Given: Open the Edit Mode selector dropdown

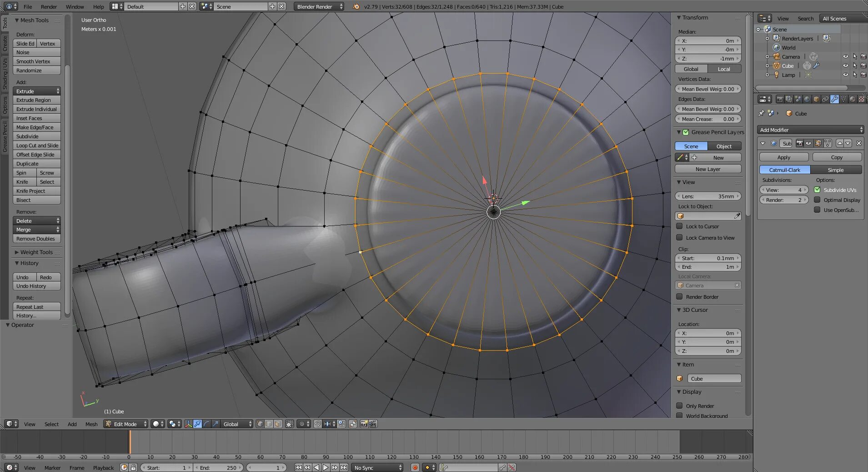Looking at the screenshot, I should (126, 424).
